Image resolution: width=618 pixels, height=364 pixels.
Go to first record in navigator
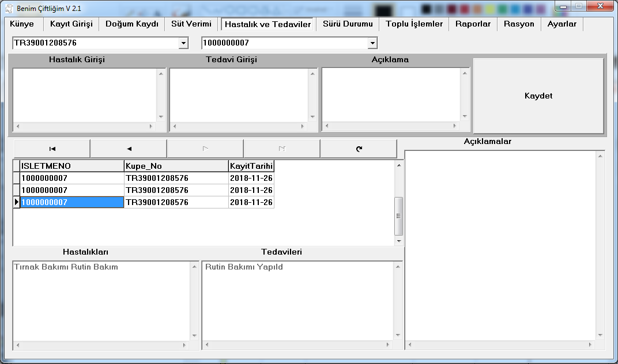point(52,149)
